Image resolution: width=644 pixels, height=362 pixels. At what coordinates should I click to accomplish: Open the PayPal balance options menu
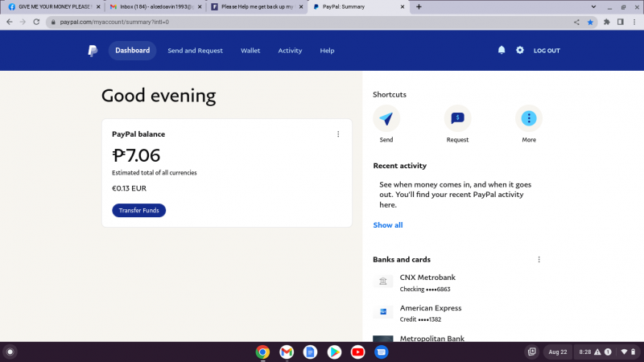[x=338, y=134]
